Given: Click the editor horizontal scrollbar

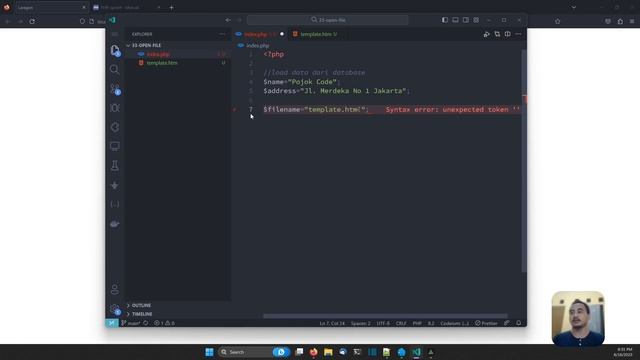Looking at the screenshot, I should 385,316.
